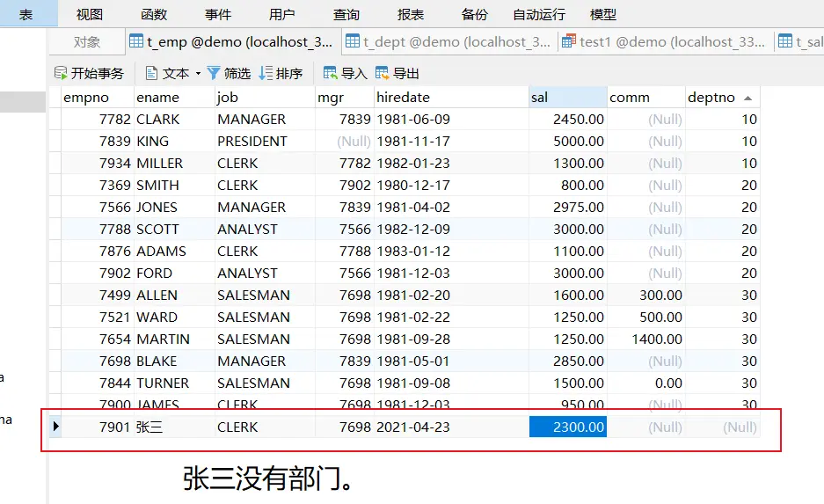This screenshot has width=824, height=504.
Task: Toggle the deptno sort ascending arrow
Action: click(x=747, y=99)
